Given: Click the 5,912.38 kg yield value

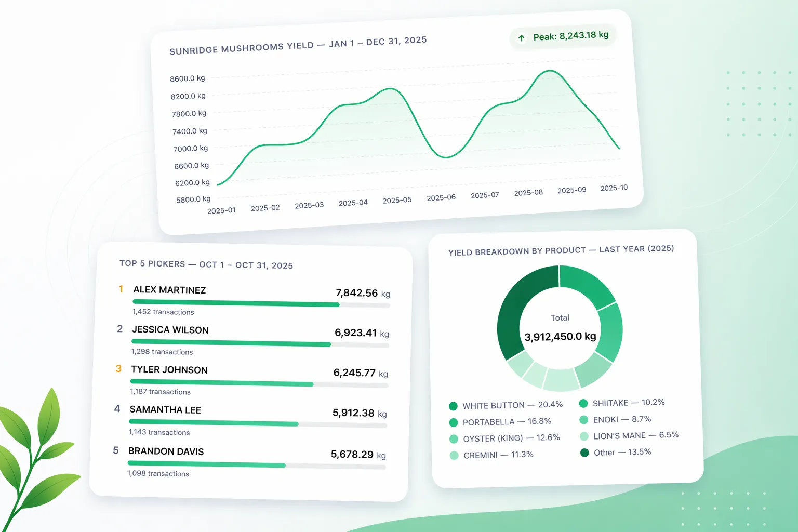Looking at the screenshot, I should tap(360, 413).
